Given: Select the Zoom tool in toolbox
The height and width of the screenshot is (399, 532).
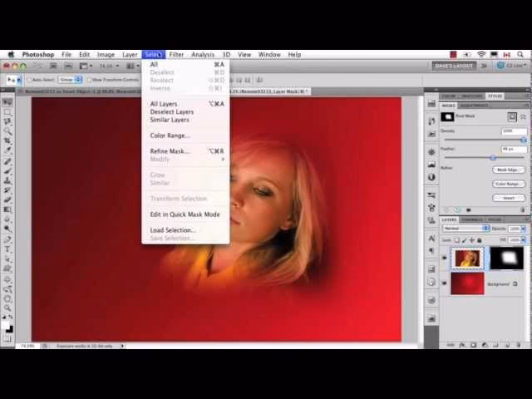Looking at the screenshot, I should [7, 308].
